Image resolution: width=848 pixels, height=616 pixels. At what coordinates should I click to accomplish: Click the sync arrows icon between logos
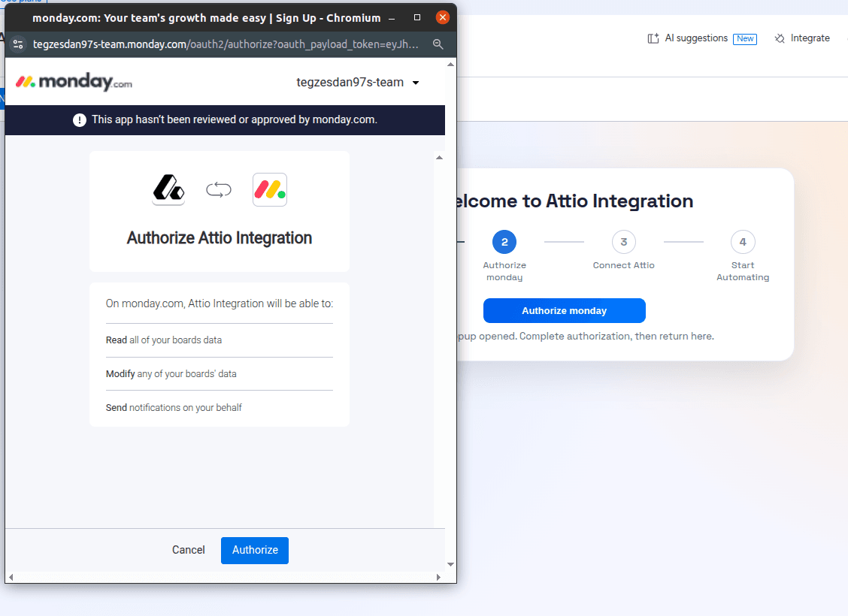pyautogui.click(x=219, y=189)
